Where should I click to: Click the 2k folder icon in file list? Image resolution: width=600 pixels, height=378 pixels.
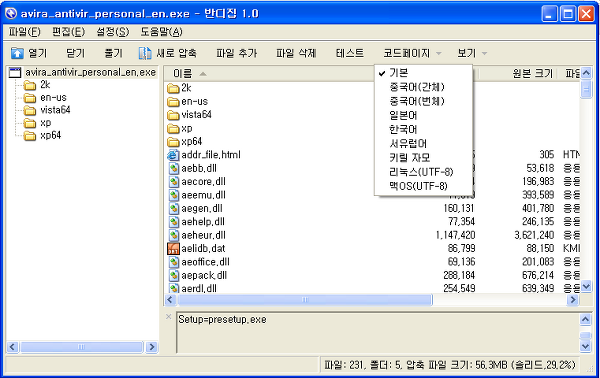(x=173, y=88)
